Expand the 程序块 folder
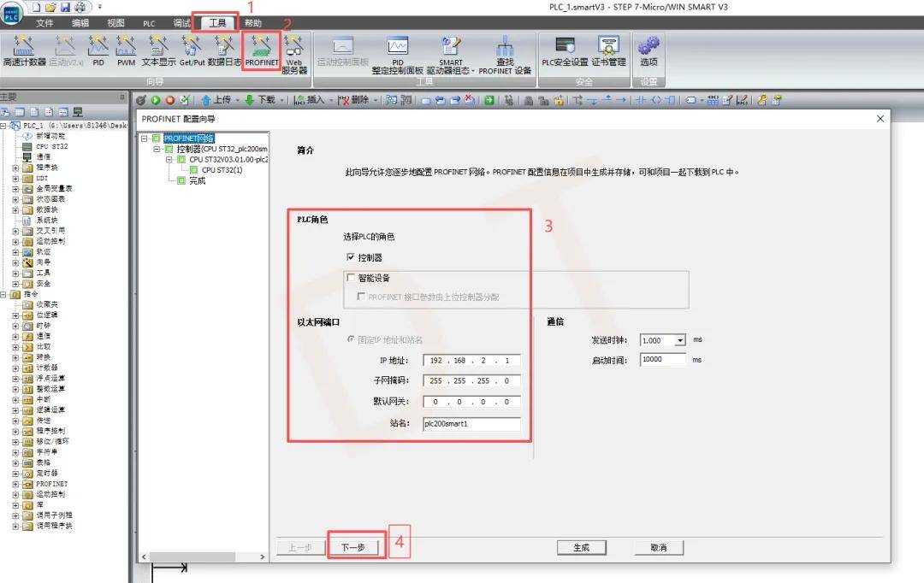The height and width of the screenshot is (583, 924). tap(15, 168)
